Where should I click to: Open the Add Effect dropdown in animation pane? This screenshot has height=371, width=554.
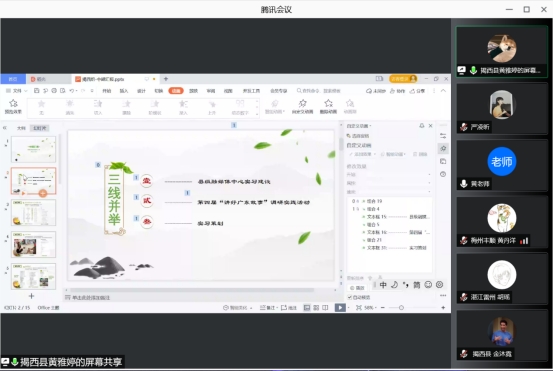[362, 154]
